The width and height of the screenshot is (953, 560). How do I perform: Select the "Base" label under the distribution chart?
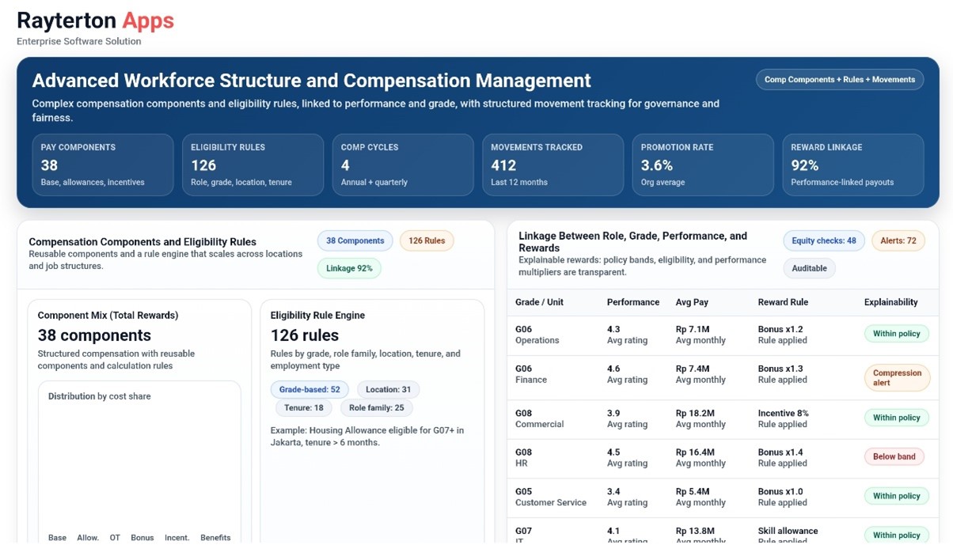click(x=57, y=537)
